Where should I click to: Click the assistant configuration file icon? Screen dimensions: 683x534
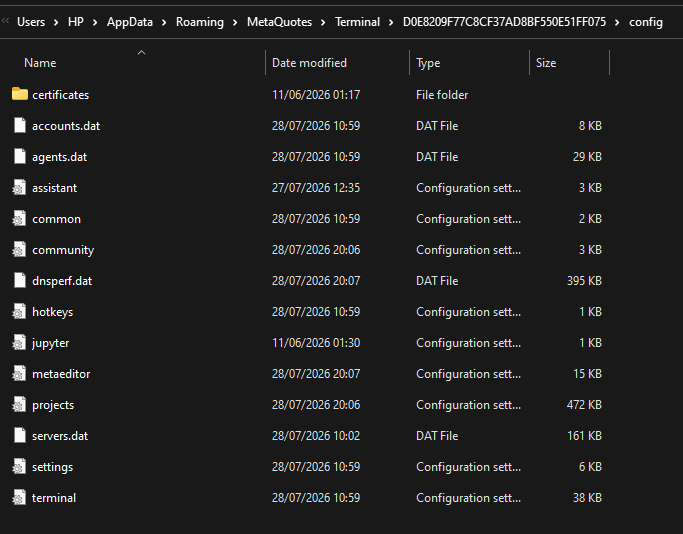click(19, 187)
